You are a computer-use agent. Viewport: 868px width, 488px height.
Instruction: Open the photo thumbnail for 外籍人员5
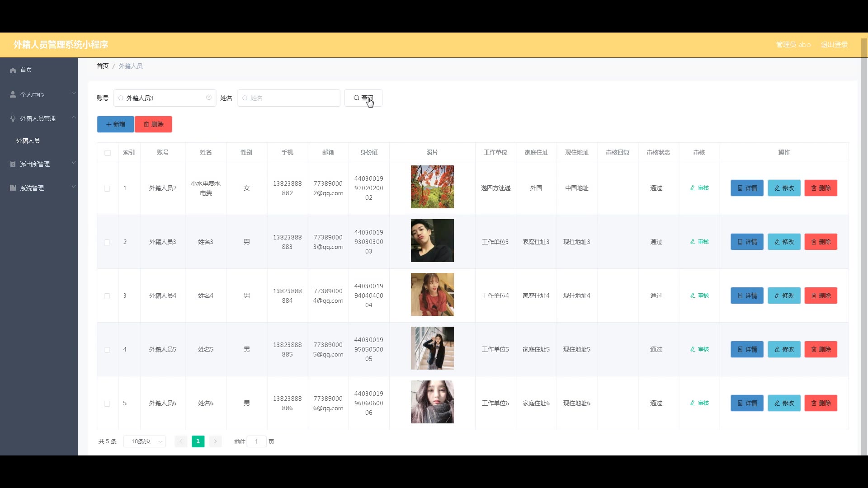(x=432, y=348)
